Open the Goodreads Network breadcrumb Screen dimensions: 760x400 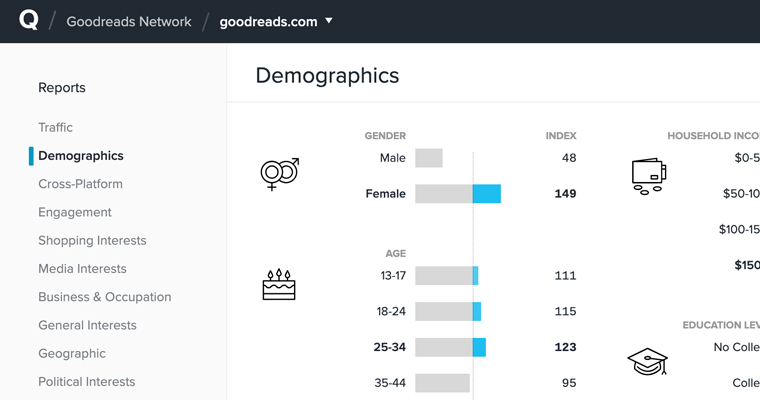tap(129, 22)
